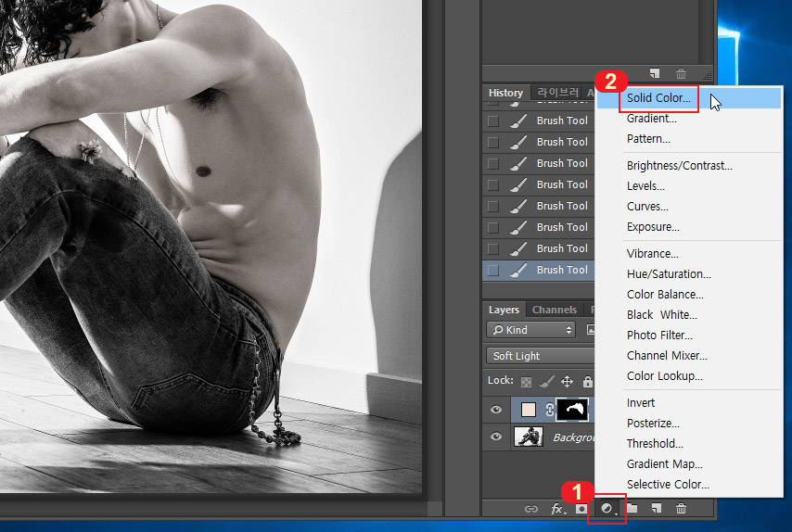792x532 pixels.
Task: Click the pixel layer filter icon beside Kind
Action: coord(591,330)
